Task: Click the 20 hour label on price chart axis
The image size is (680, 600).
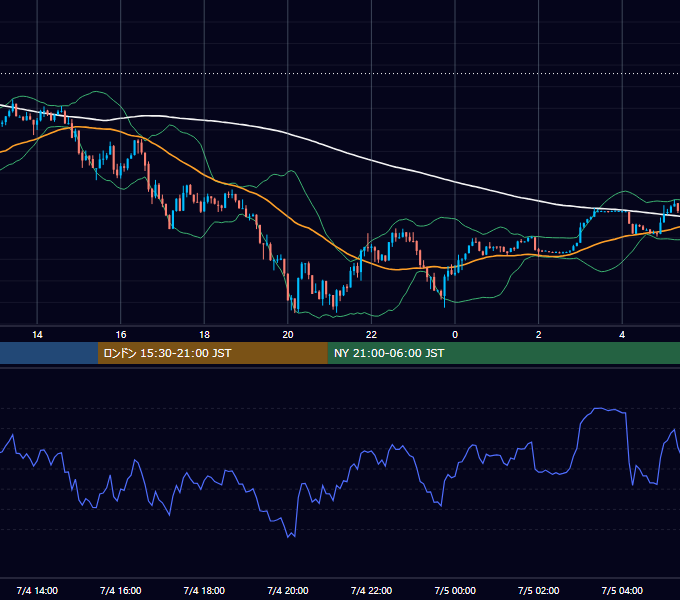Action: 288,335
